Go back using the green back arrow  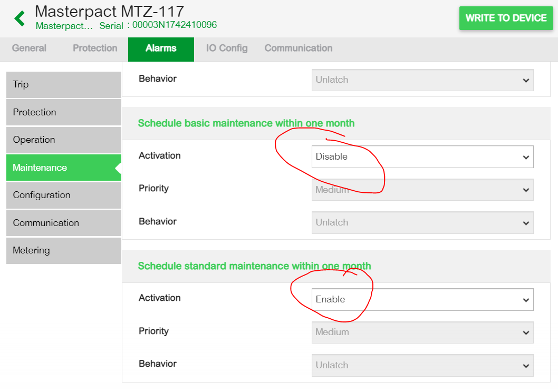20,18
